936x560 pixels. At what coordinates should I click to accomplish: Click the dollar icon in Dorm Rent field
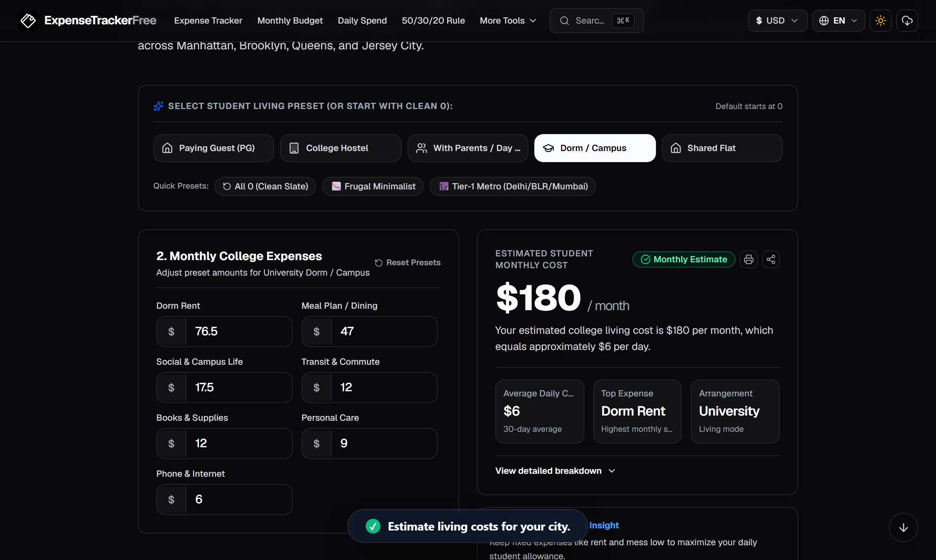coord(171,331)
